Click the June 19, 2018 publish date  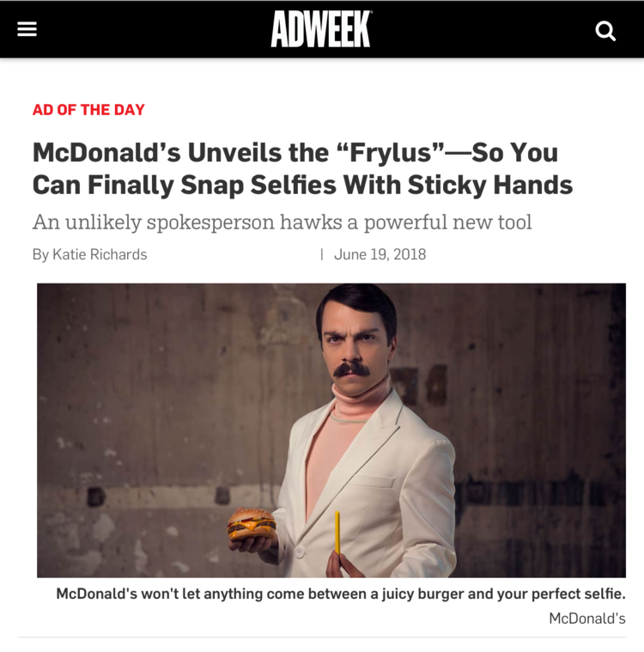pyautogui.click(x=380, y=254)
